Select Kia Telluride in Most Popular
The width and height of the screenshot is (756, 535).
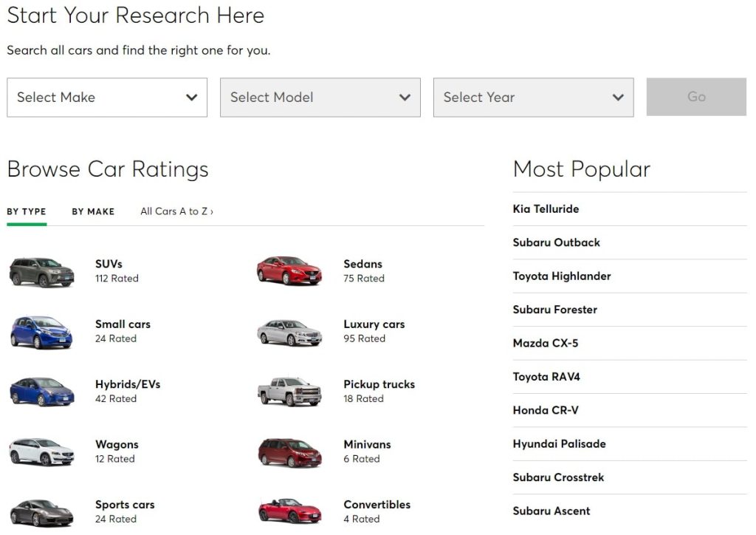[x=546, y=209]
